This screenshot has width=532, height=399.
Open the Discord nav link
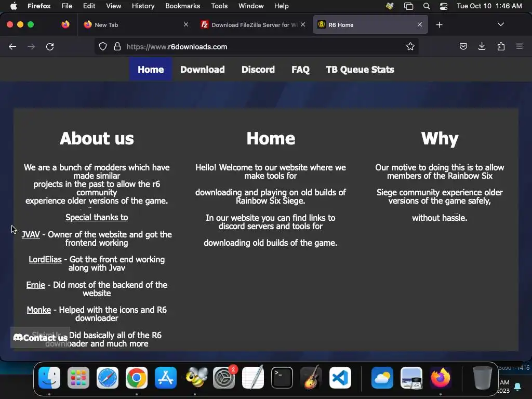pos(258,70)
